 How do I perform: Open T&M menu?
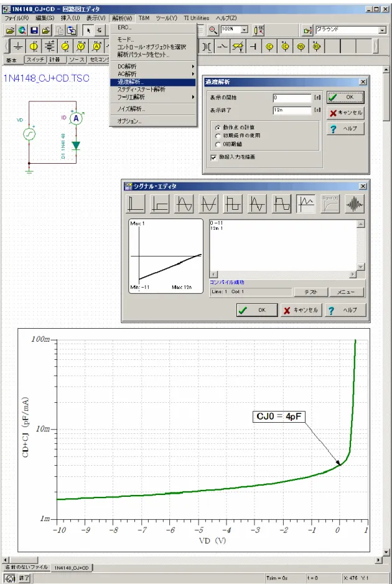[x=144, y=18]
